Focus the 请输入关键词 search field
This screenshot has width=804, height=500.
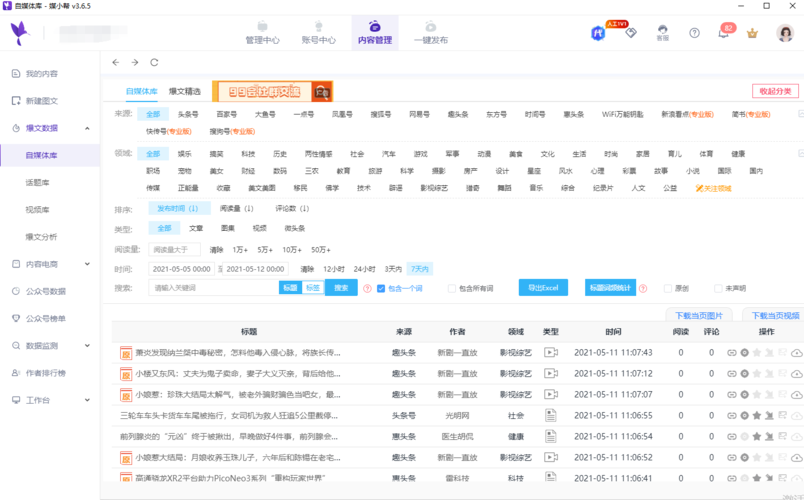pyautogui.click(x=214, y=288)
